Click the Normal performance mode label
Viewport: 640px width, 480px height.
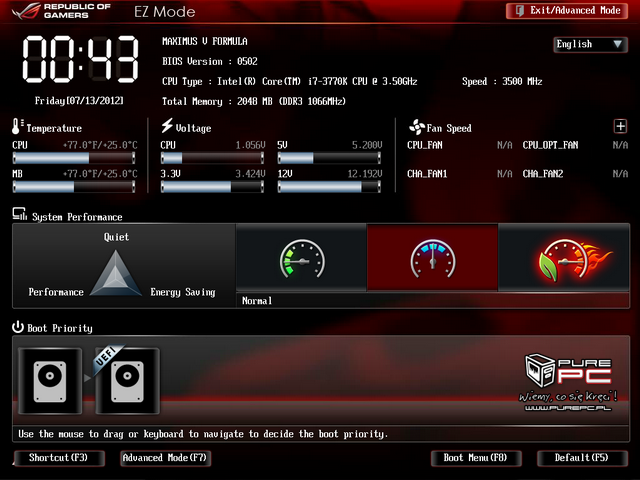click(x=257, y=301)
